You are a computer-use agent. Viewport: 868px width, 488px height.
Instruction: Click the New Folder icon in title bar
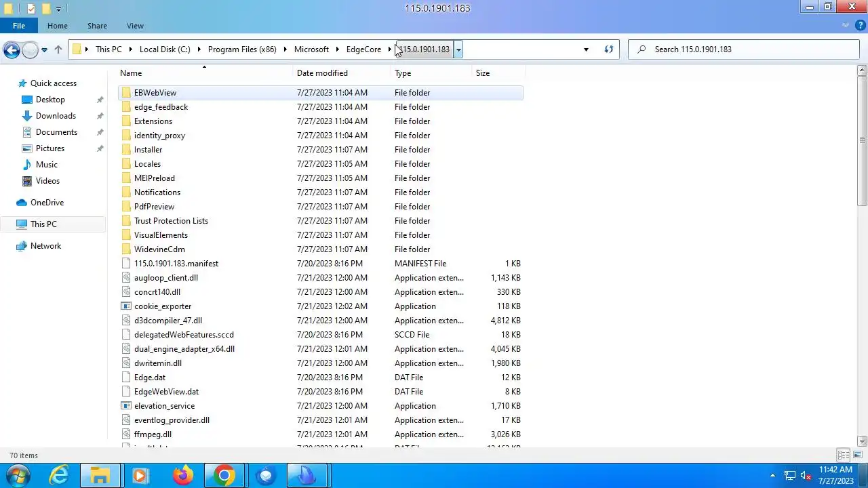pos(46,9)
